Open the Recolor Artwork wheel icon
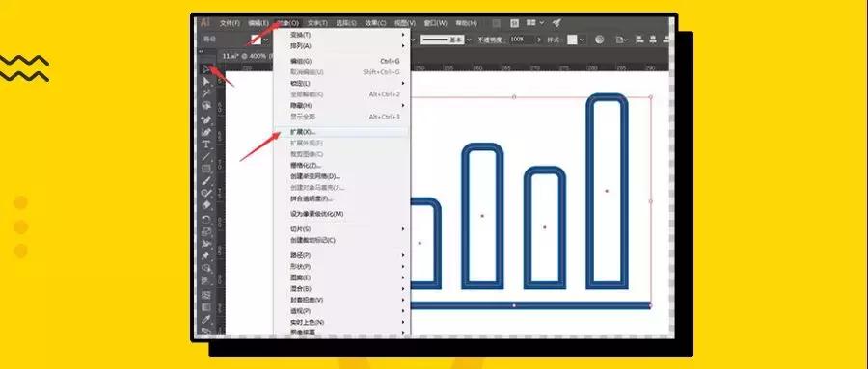 point(600,40)
